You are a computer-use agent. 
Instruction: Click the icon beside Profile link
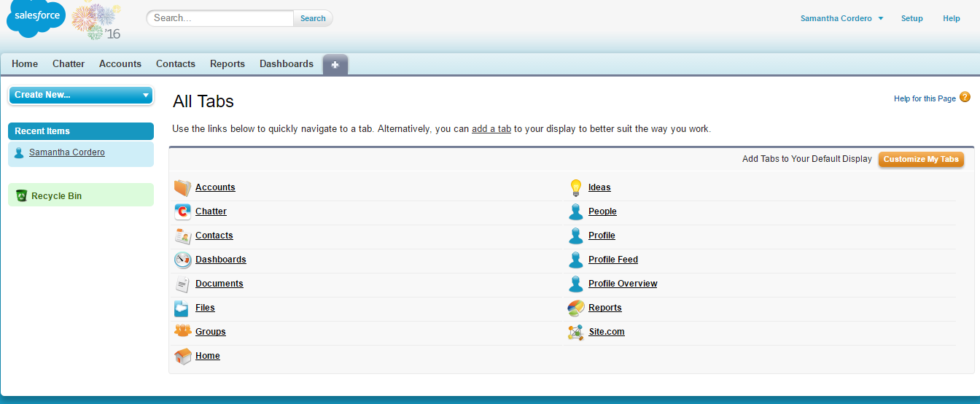coord(576,236)
